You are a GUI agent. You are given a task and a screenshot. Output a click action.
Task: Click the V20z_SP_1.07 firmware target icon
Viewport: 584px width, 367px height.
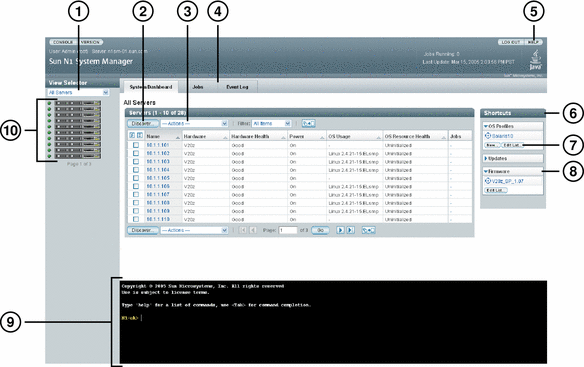pyautogui.click(x=488, y=181)
